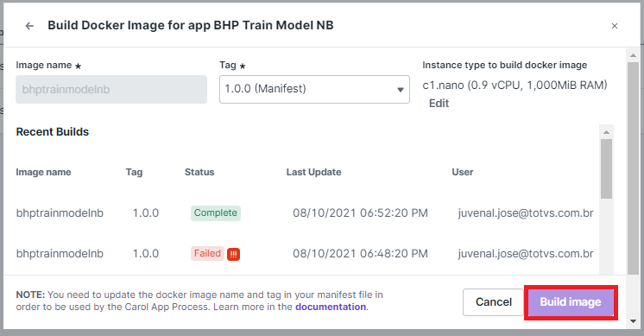Image resolution: width=644 pixels, height=336 pixels.
Task: Click bhptrainmodelnb in the Complete build row
Action: tap(60, 213)
